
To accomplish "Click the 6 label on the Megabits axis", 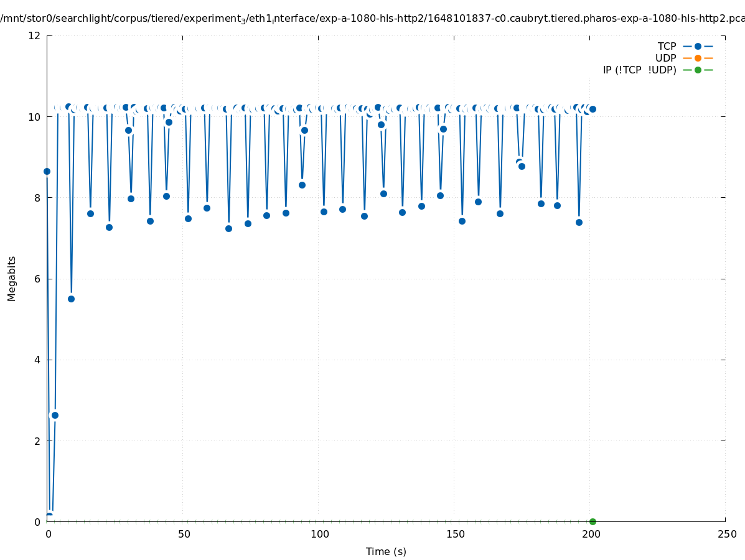I will (37, 279).
